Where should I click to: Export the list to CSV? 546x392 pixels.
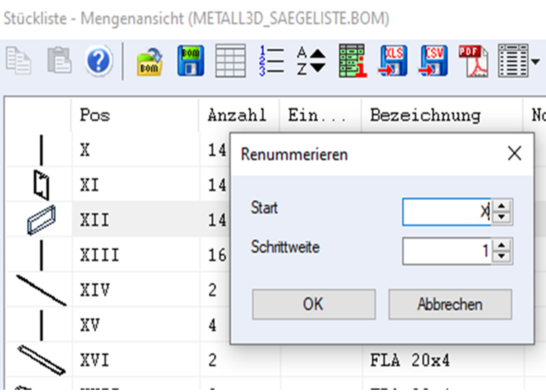tap(434, 61)
